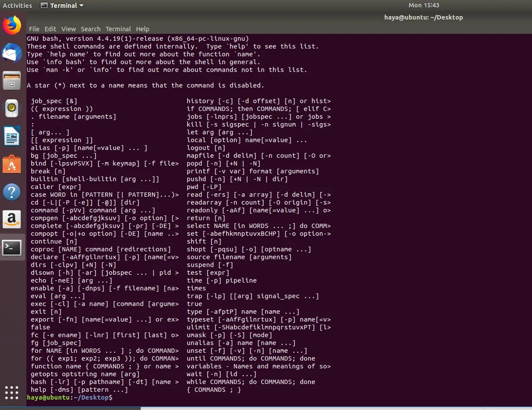
Task: Click the 'unalias [-a] name [name ...]' line
Action: [241, 343]
